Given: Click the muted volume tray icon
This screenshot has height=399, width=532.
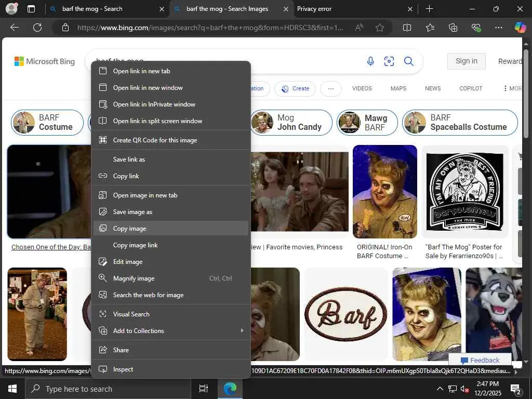Looking at the screenshot, I should [464, 389].
